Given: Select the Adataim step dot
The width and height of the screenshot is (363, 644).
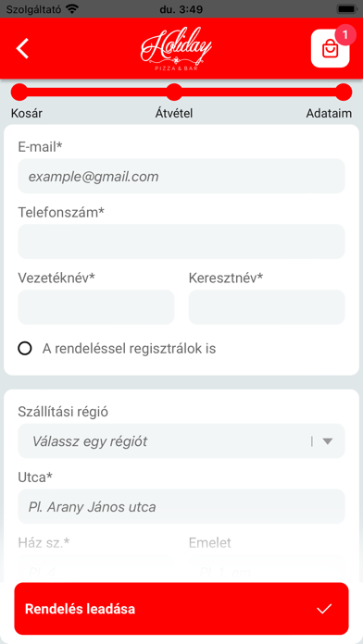Looking at the screenshot, I should 344,92.
